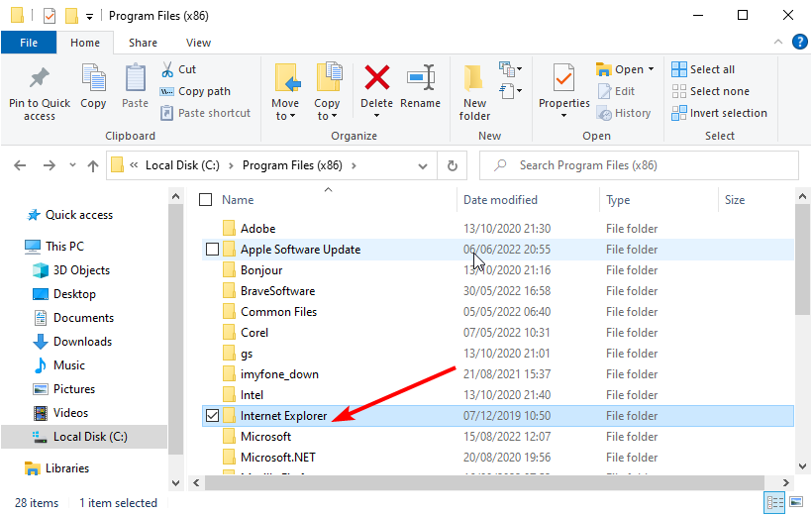Collapse the ribbon with the chevron
The image size is (812, 515).
click(777, 42)
